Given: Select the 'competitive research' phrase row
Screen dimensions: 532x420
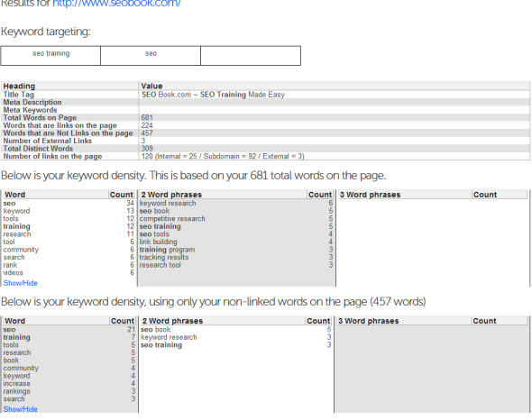Looking at the screenshot, I should click(x=236, y=219).
